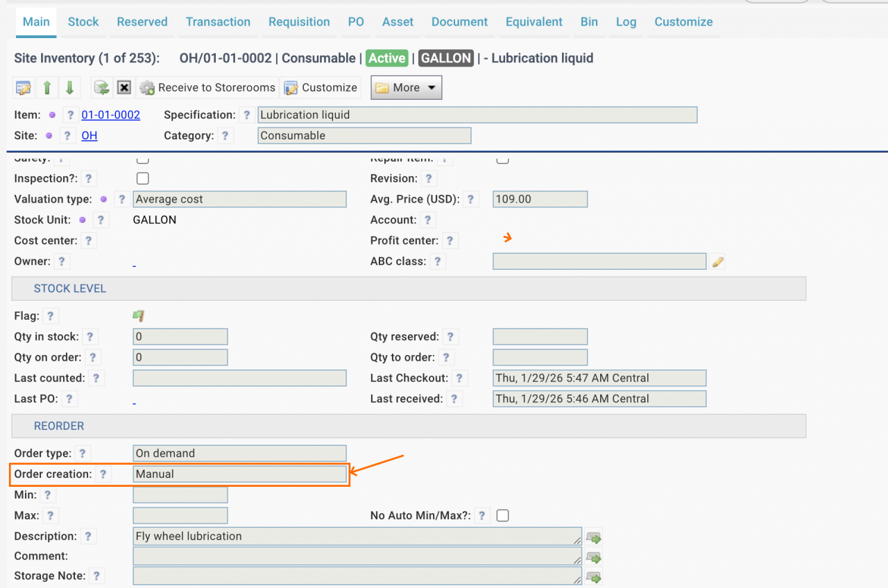888x588 pixels.
Task: Click the refresh record icon
Action: (102, 88)
